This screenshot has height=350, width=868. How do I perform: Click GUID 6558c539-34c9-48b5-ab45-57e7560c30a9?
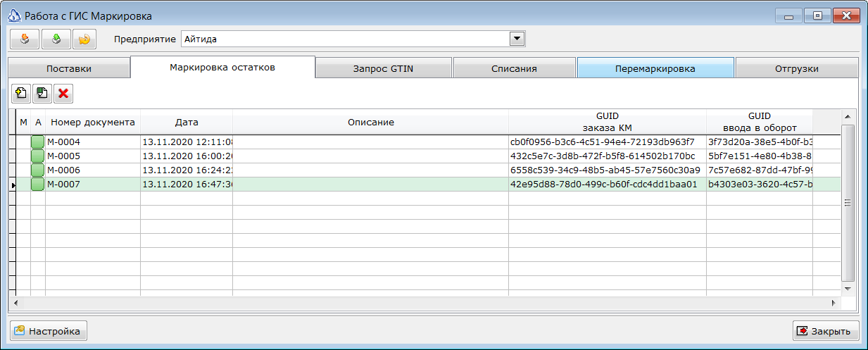click(x=608, y=170)
